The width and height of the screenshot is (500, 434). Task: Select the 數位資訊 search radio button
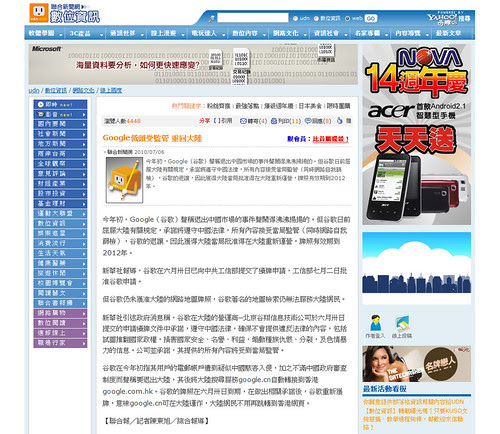pos(316,19)
